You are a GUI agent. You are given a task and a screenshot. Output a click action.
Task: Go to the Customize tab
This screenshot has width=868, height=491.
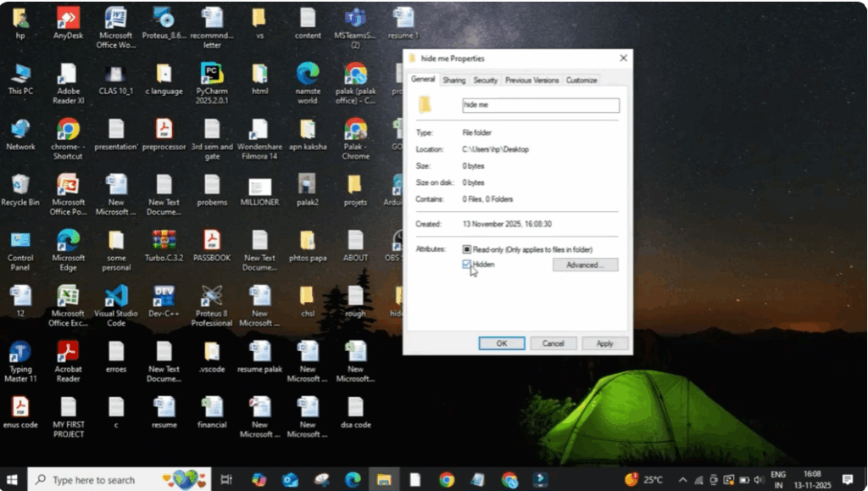coord(581,81)
